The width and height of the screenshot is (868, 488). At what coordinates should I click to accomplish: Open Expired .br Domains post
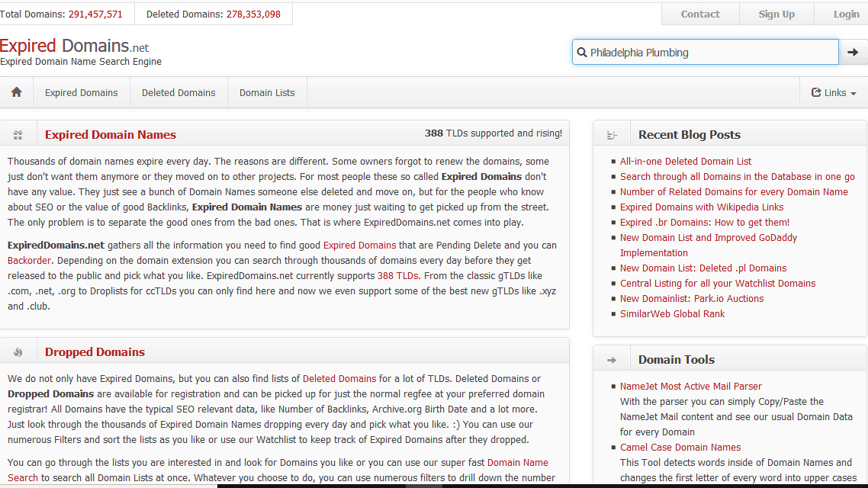coord(704,222)
